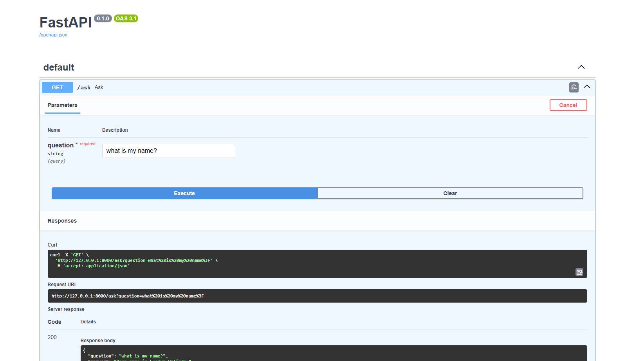
Task: Click the Responses section header
Action: pos(62,221)
